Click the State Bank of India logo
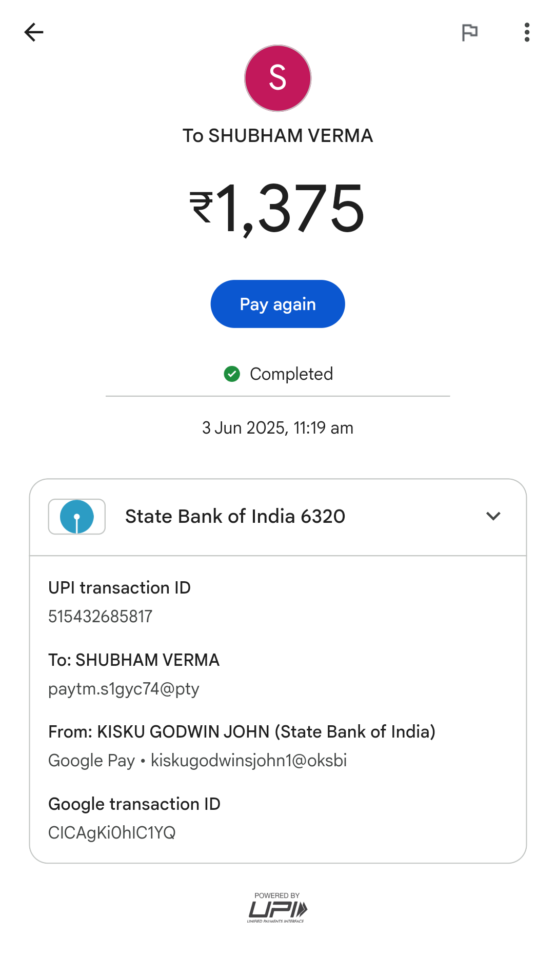The width and height of the screenshot is (556, 980). (77, 517)
